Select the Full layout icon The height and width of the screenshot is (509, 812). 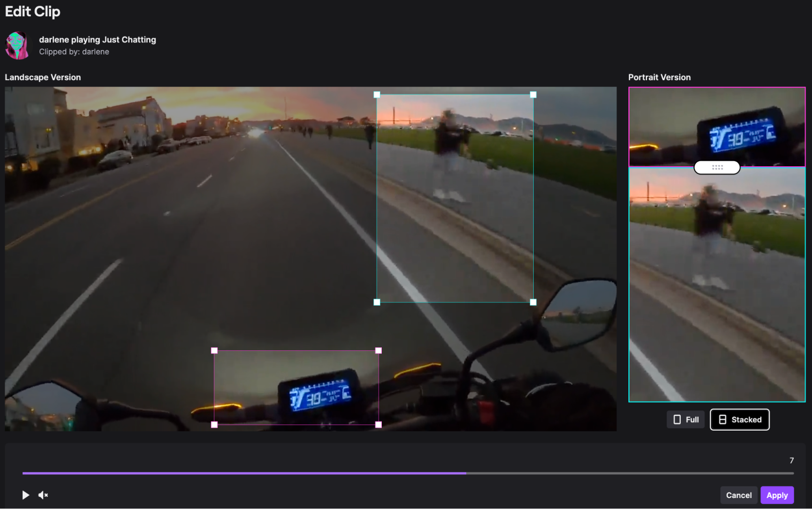coord(676,420)
